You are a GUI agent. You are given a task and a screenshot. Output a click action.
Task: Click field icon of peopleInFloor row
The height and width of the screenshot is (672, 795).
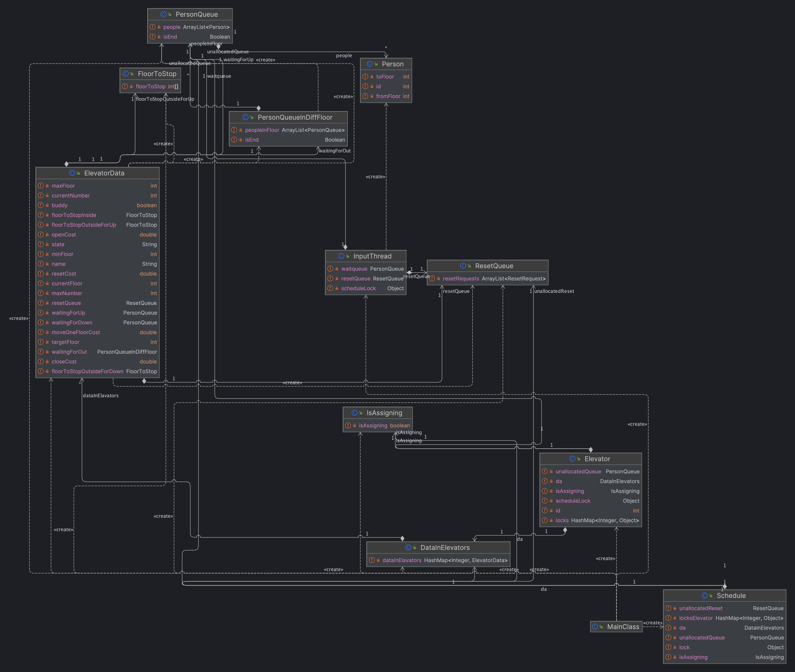(x=234, y=130)
